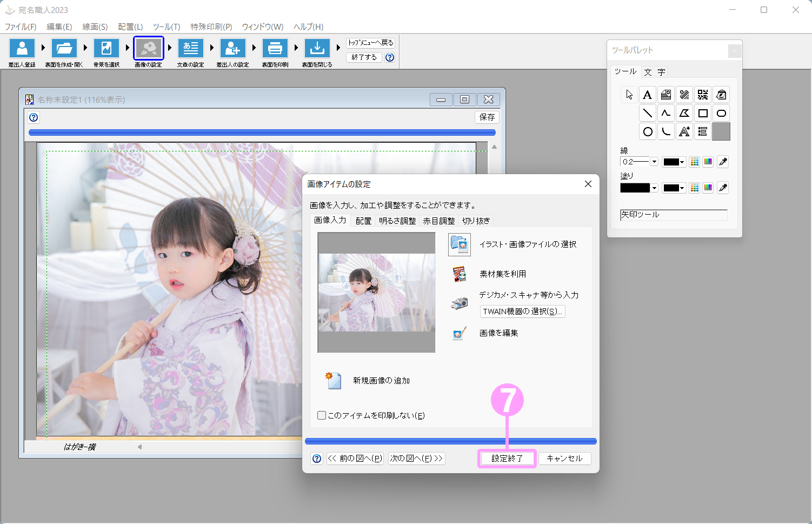The image size is (812, 524).
Task: Enable このアイテムを印刷しない checkbox
Action: (322, 415)
